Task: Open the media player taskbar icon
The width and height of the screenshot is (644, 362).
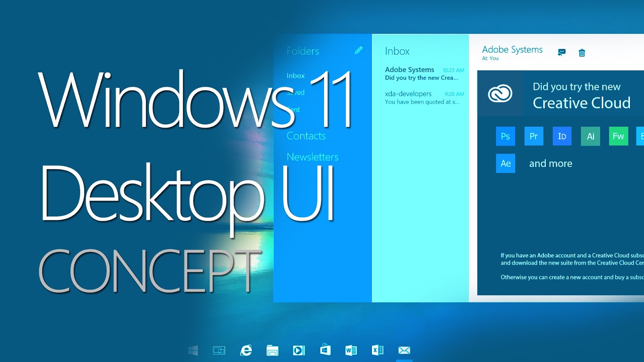Action: click(x=299, y=350)
